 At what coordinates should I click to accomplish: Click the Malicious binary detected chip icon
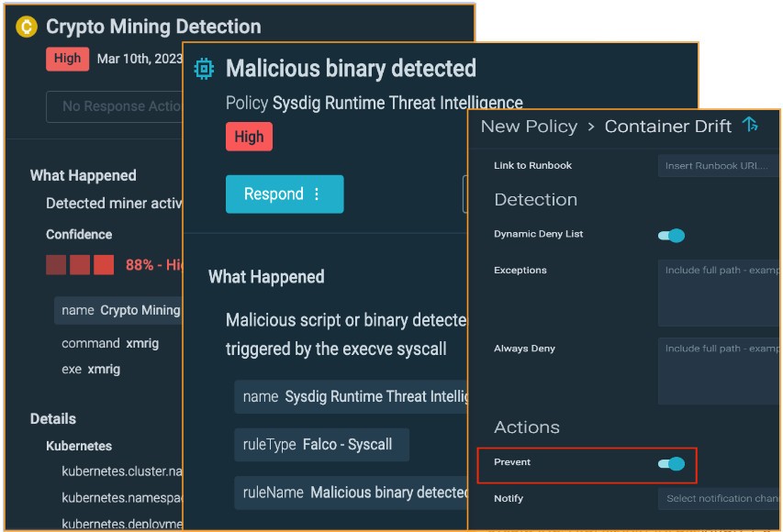click(204, 69)
